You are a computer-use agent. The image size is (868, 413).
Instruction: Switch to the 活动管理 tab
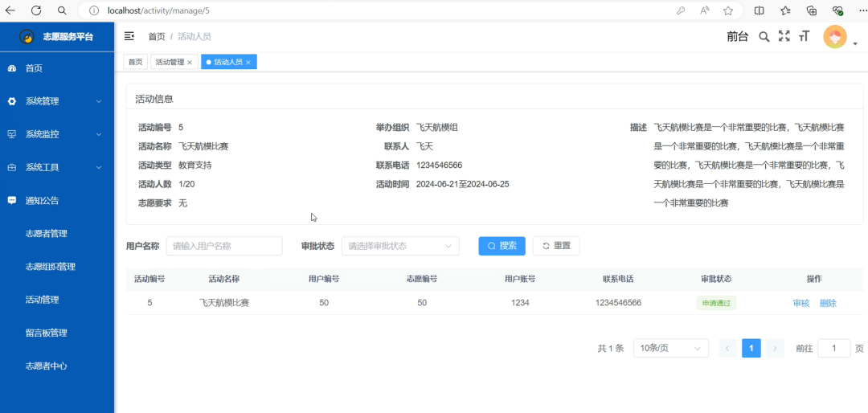click(174, 63)
